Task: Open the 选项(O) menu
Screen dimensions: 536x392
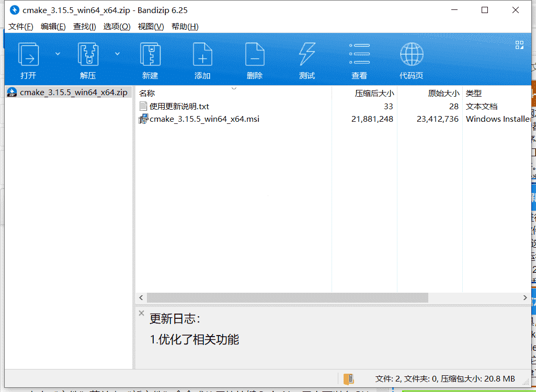Action: point(117,26)
